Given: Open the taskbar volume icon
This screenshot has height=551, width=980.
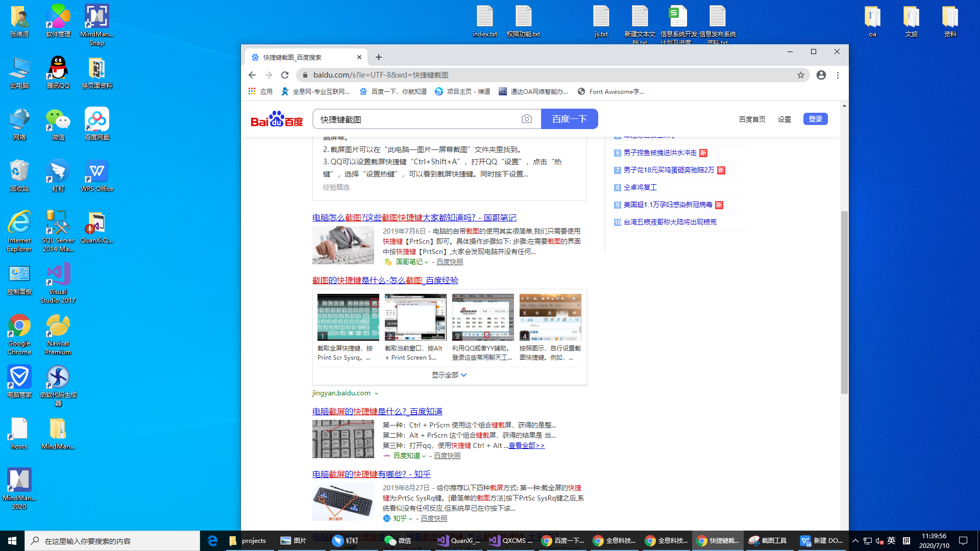Looking at the screenshot, I should pos(879,541).
